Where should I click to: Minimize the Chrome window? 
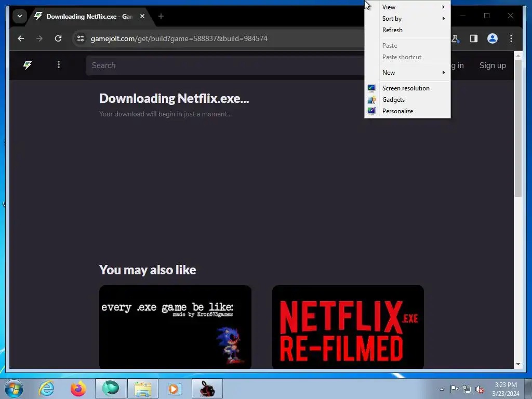coord(463,16)
